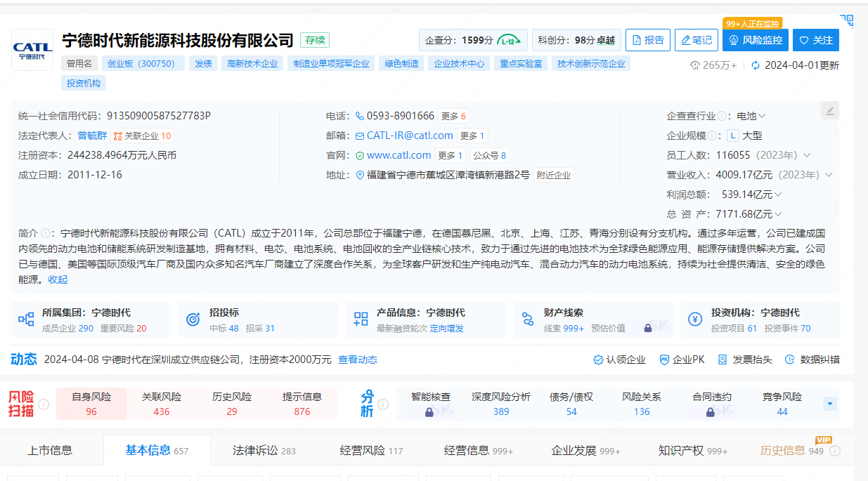Open 查看动态 link
Screen dimensions: 868x481
tap(358, 360)
